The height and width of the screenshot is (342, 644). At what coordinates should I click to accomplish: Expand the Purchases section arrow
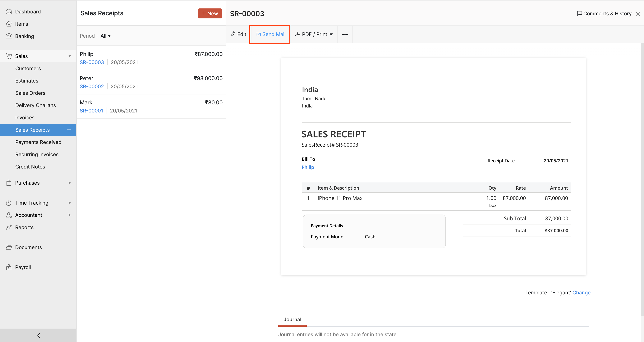(70, 183)
